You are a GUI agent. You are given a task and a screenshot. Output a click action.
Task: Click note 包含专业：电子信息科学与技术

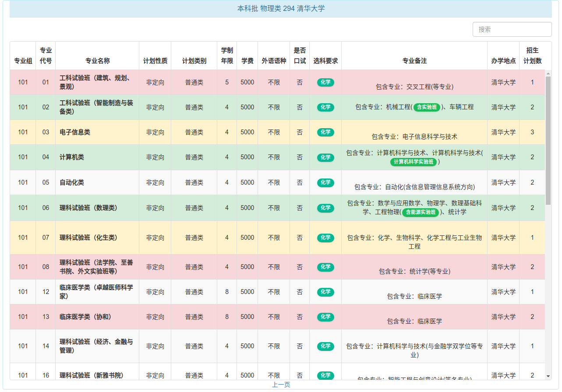pos(414,136)
